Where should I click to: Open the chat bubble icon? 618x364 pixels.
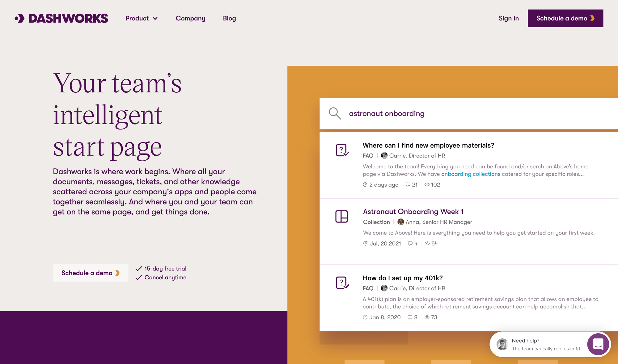tap(598, 344)
